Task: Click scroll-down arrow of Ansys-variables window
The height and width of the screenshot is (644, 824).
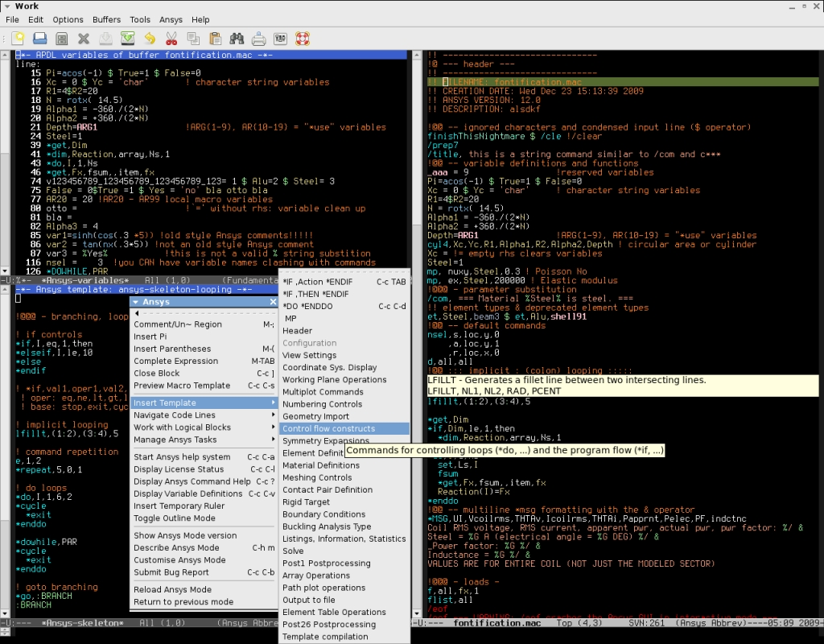Action: click(5, 270)
